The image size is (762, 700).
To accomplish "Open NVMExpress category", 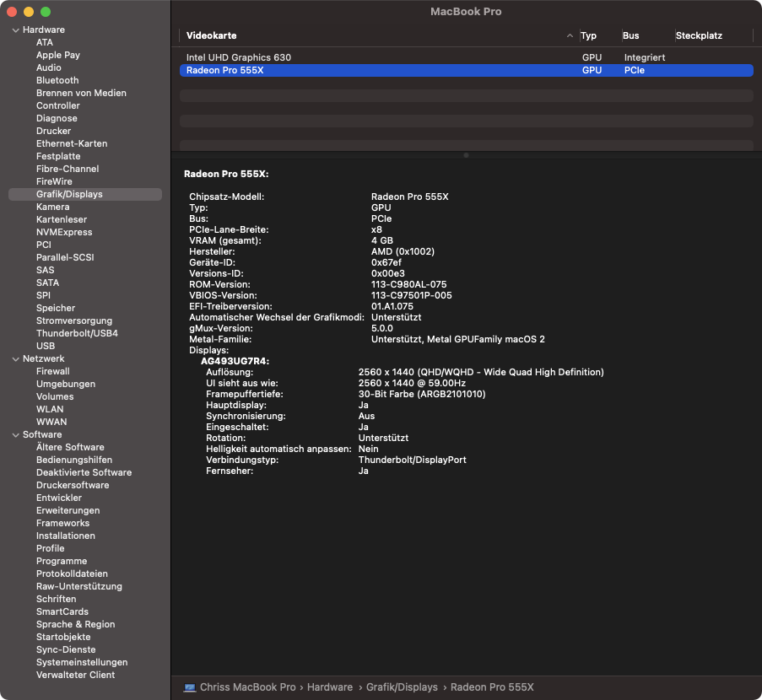I will coord(64,232).
